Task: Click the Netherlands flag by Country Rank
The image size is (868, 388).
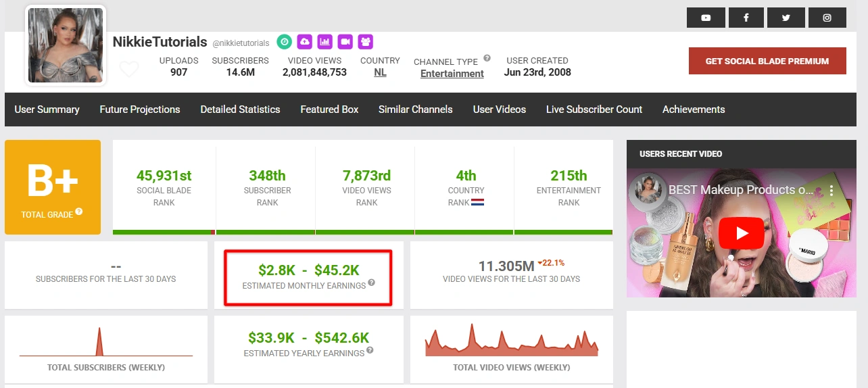Action: [478, 202]
